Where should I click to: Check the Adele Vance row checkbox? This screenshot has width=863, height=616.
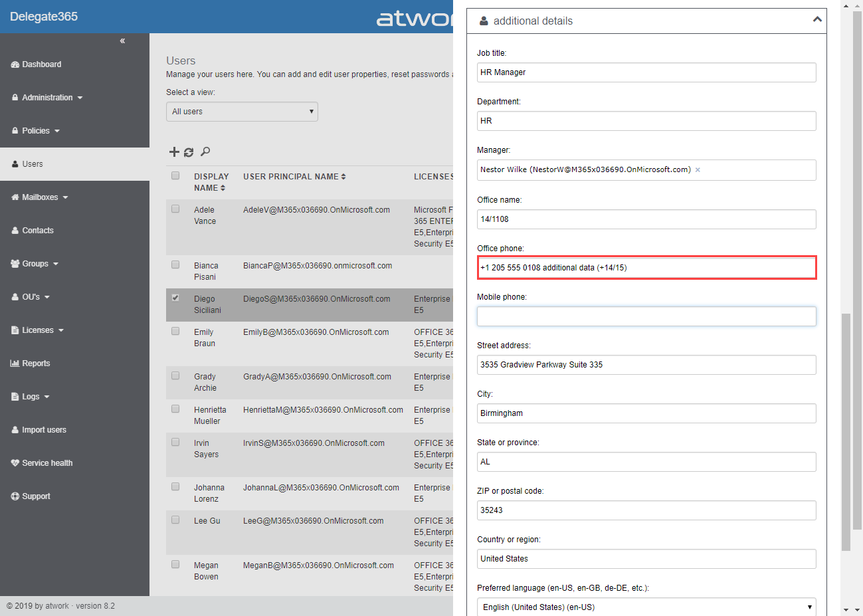[175, 209]
